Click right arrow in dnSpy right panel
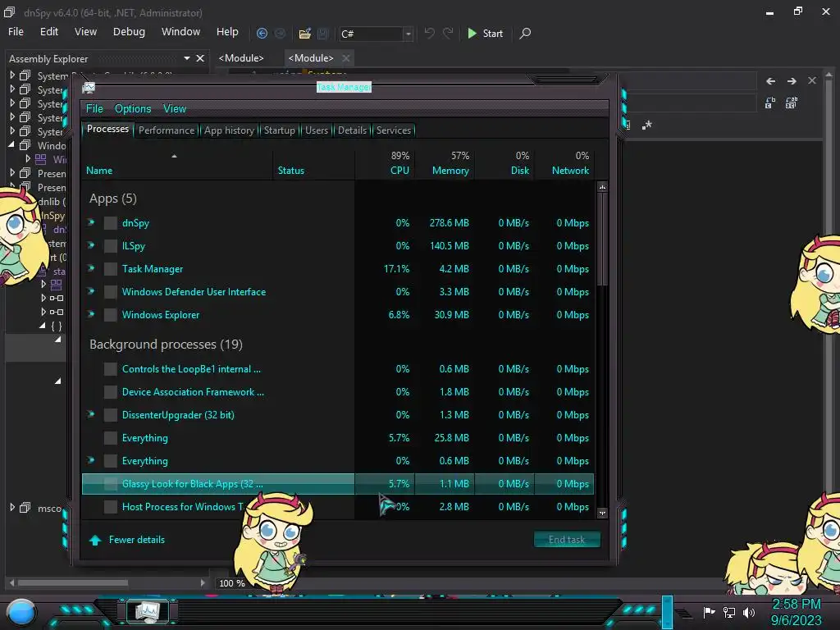 pyautogui.click(x=792, y=81)
